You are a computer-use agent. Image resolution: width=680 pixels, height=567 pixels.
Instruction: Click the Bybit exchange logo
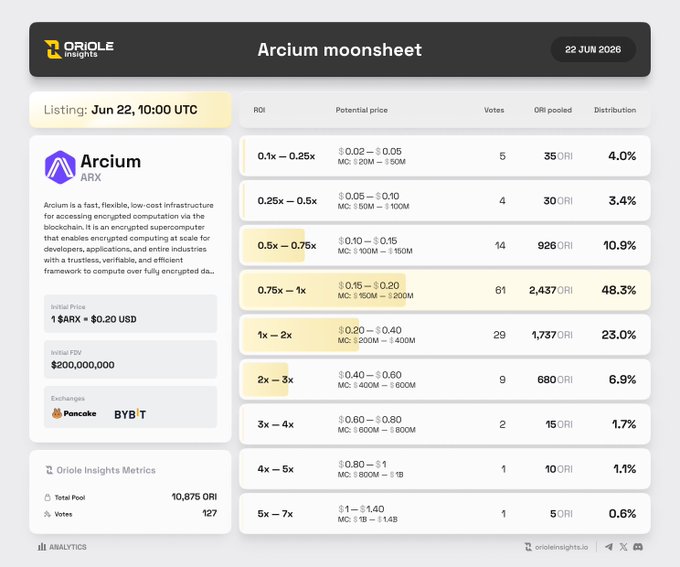[130, 414]
